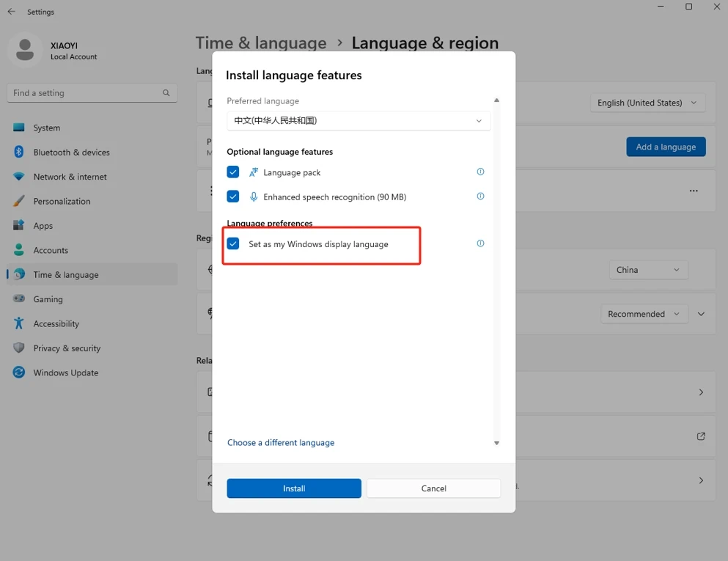Image resolution: width=728 pixels, height=561 pixels.
Task: Click the XIAOYI account name
Action: [x=64, y=45]
